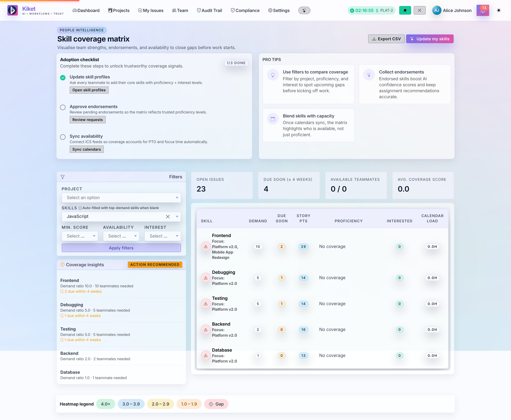Image resolution: width=511 pixels, height=420 pixels.
Task: Click the info icon next to SKILLS label
Action: (80, 208)
